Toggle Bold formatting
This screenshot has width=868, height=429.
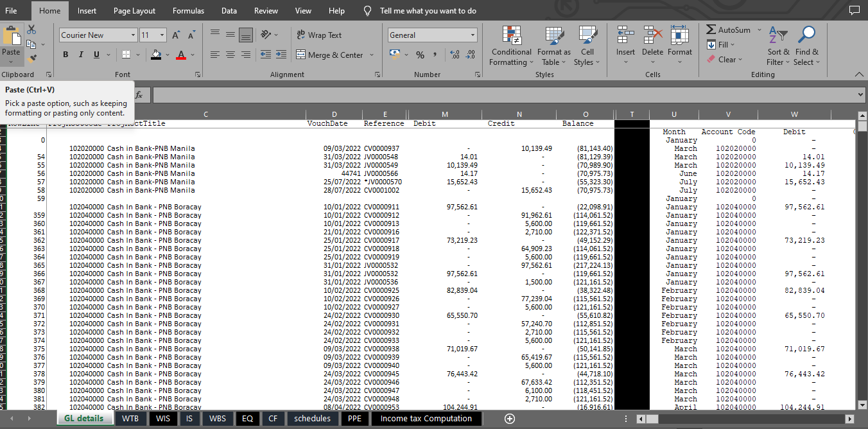click(65, 55)
